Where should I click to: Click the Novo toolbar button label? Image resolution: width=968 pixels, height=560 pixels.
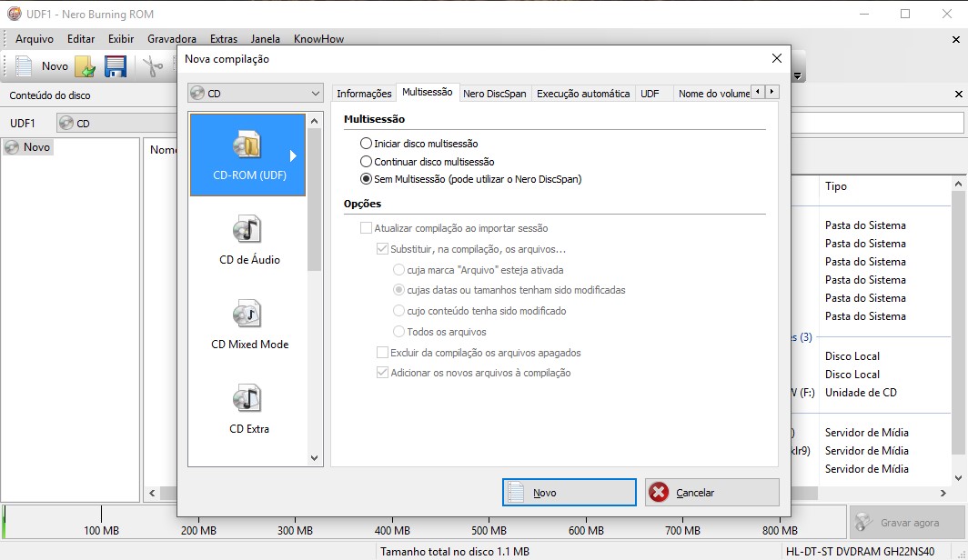pos(55,66)
